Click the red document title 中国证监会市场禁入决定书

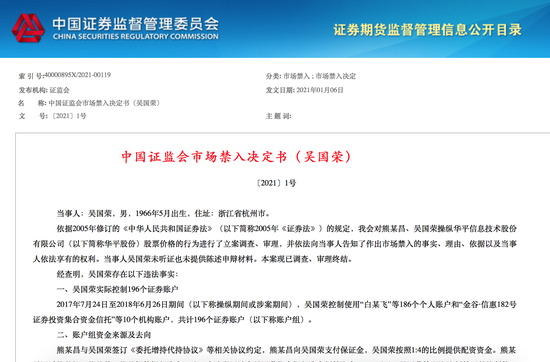click(204, 157)
